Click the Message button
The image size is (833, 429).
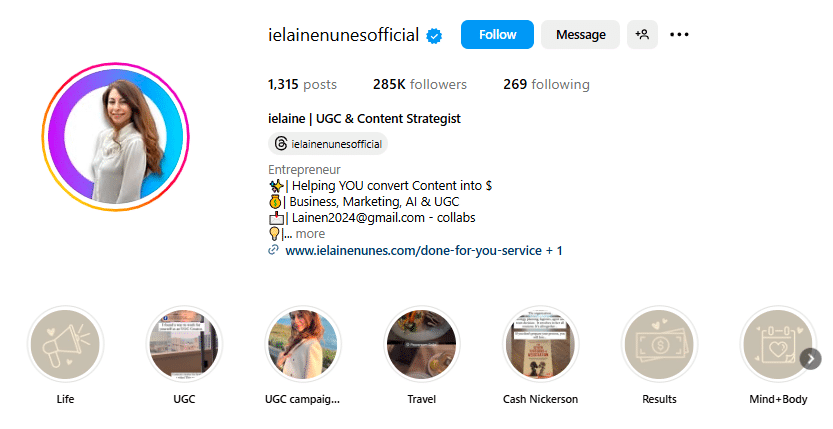pyautogui.click(x=580, y=35)
